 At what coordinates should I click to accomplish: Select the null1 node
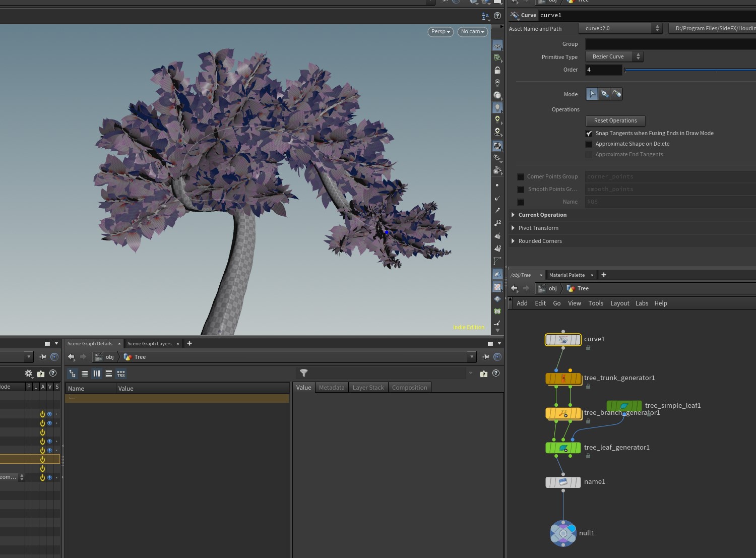(563, 533)
